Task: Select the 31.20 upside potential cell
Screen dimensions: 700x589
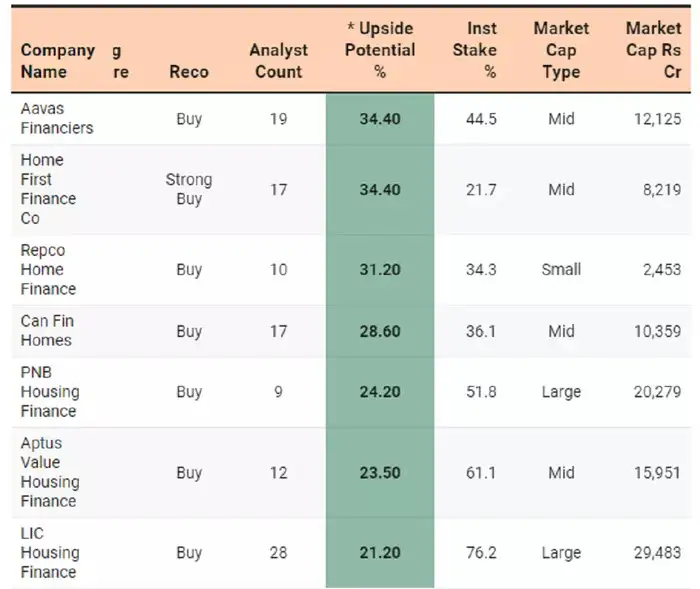Action: click(x=380, y=269)
